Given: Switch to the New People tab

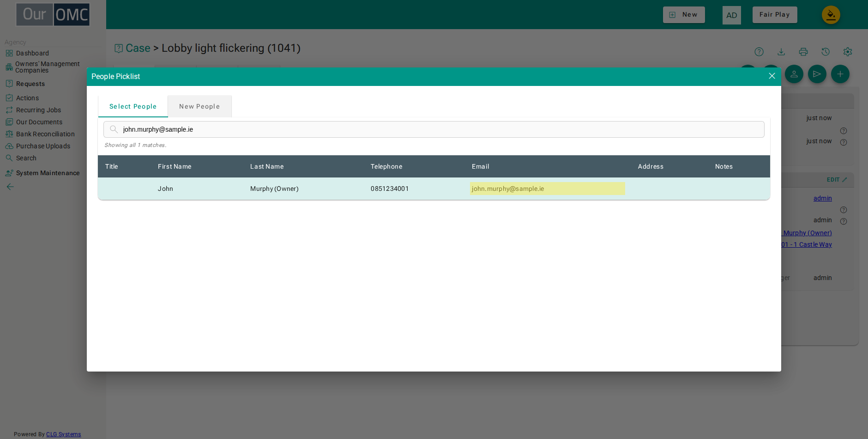Looking at the screenshot, I should tap(199, 106).
